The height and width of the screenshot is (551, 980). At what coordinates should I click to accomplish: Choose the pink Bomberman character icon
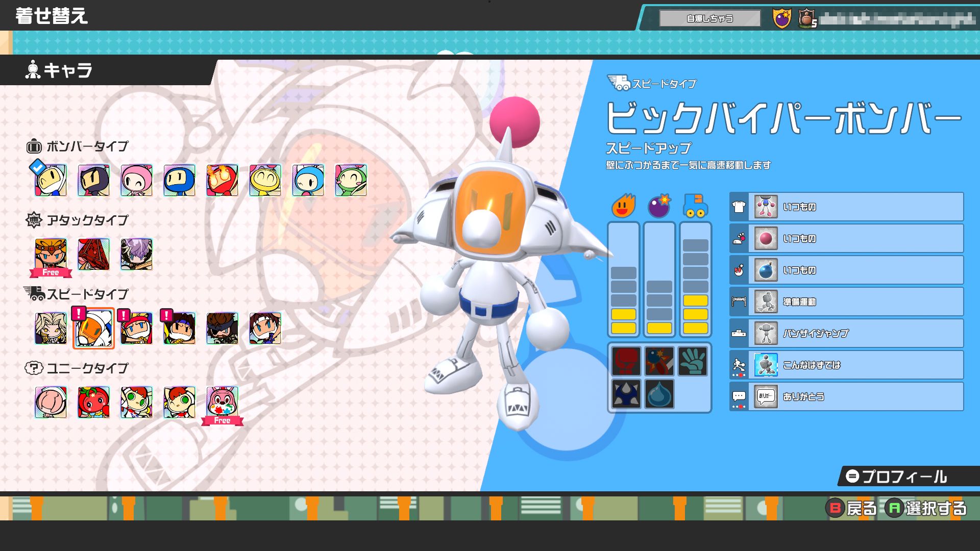pyautogui.click(x=136, y=181)
